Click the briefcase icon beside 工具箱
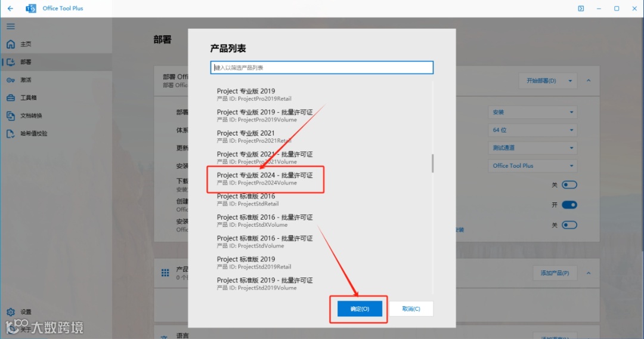644x339 pixels. pyautogui.click(x=11, y=98)
